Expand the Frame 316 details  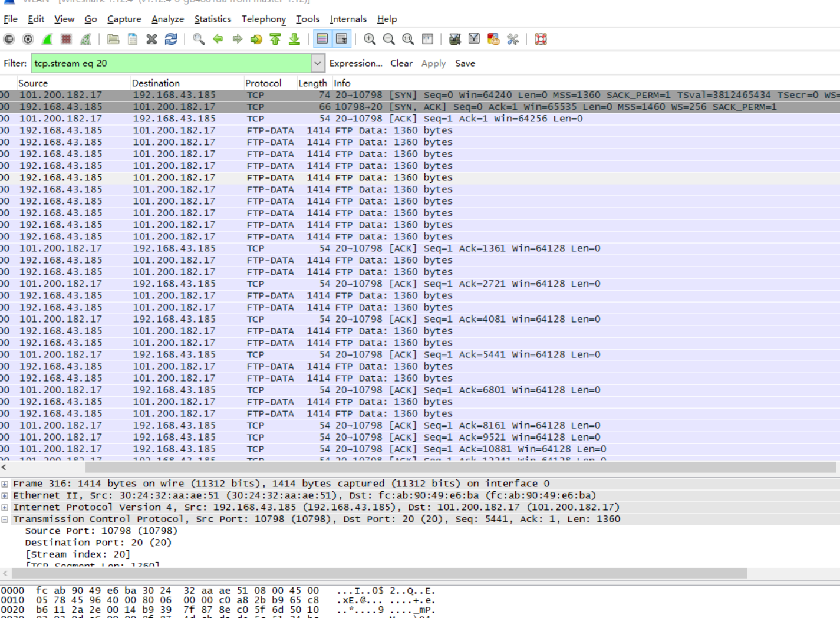(x=5, y=484)
